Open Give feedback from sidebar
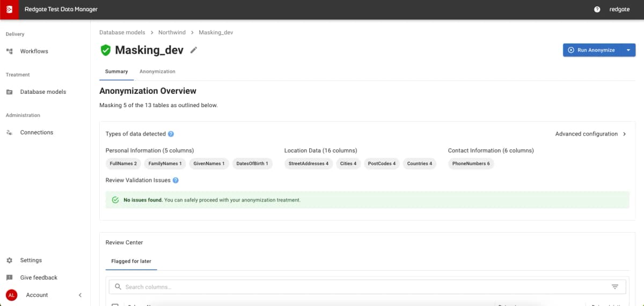Screen dimensions: 644x306 click(x=39, y=278)
